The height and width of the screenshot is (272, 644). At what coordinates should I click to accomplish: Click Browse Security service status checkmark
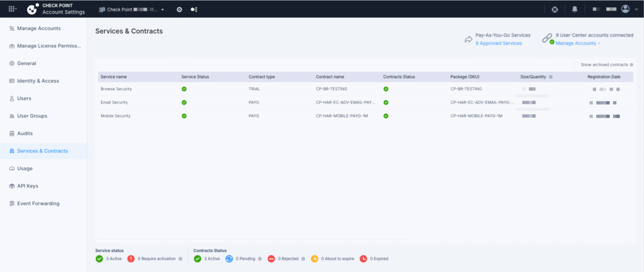(x=184, y=89)
